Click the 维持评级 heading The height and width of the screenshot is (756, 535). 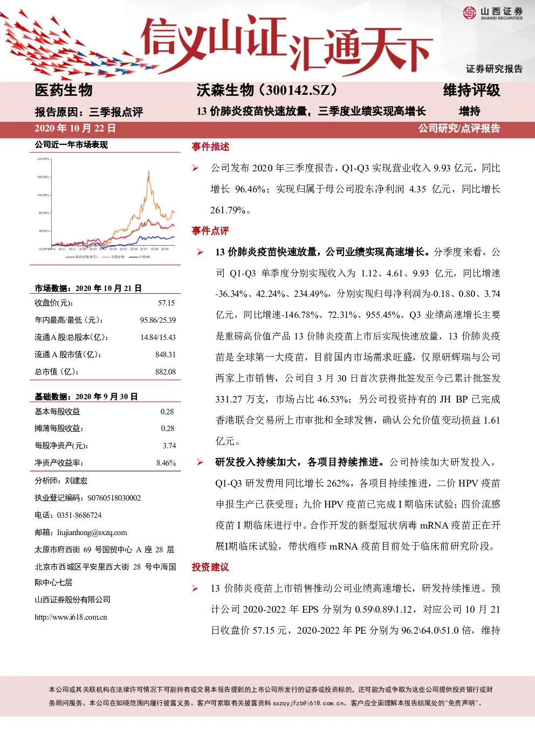pyautogui.click(x=471, y=91)
